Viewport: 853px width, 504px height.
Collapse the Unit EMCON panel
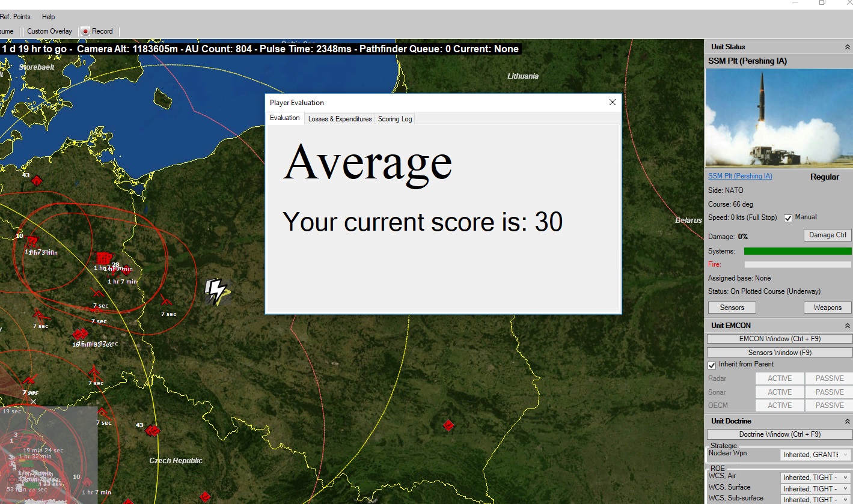[x=847, y=326]
